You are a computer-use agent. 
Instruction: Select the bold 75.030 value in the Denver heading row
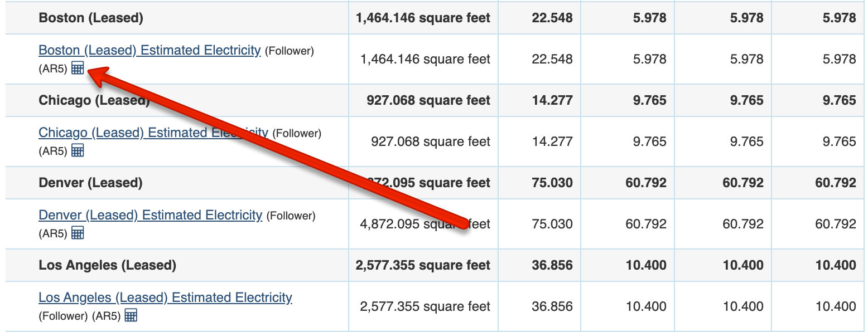(x=552, y=183)
